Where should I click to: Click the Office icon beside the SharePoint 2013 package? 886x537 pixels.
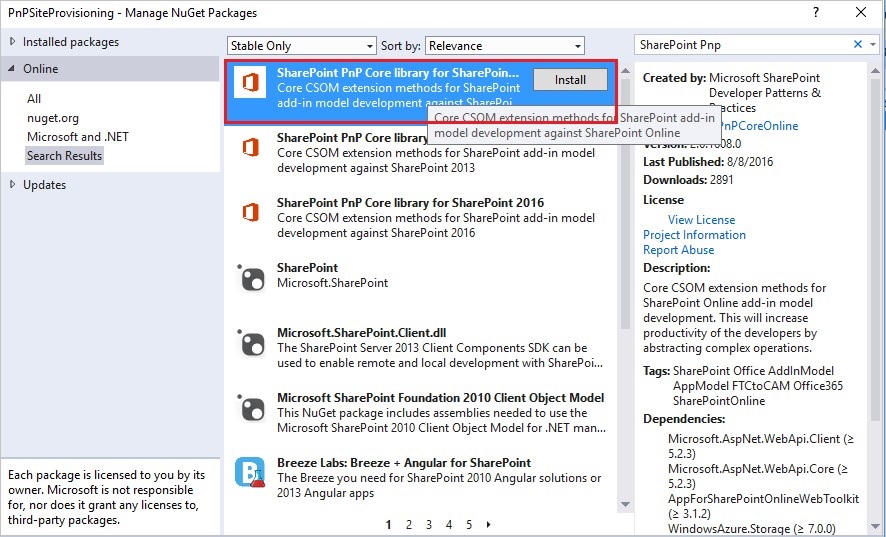click(250, 148)
